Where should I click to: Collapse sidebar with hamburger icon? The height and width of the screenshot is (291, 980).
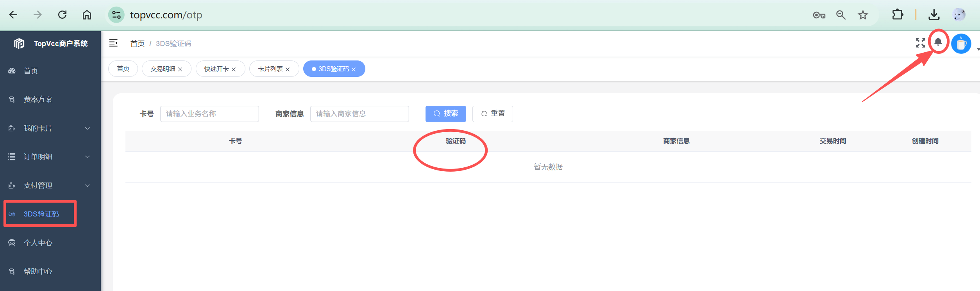click(x=113, y=43)
